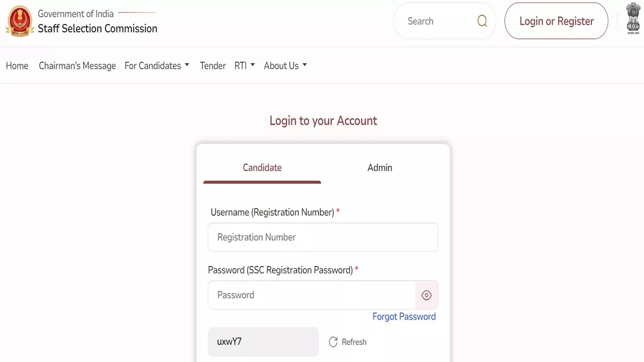Toggle password visibility with the eye icon
The height and width of the screenshot is (362, 644).
tap(427, 295)
